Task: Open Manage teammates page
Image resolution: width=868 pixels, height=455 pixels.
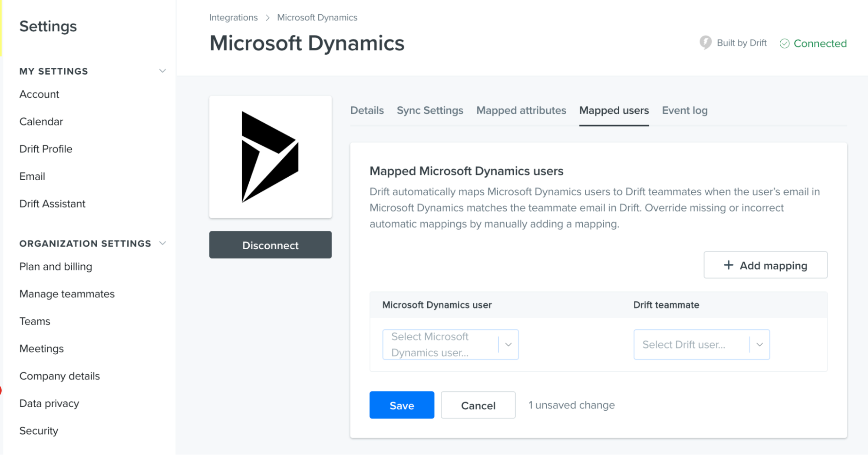Action: pos(67,294)
